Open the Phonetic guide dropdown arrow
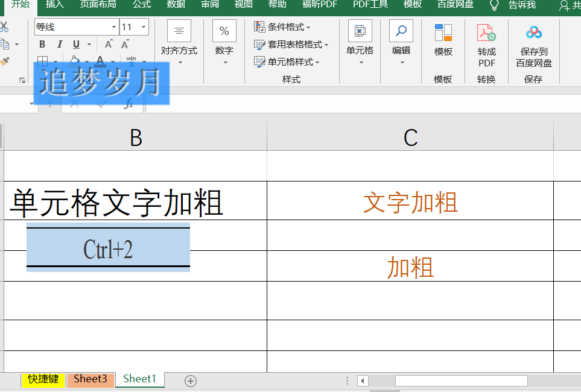Screen dimensions: 581x392 (x=144, y=62)
